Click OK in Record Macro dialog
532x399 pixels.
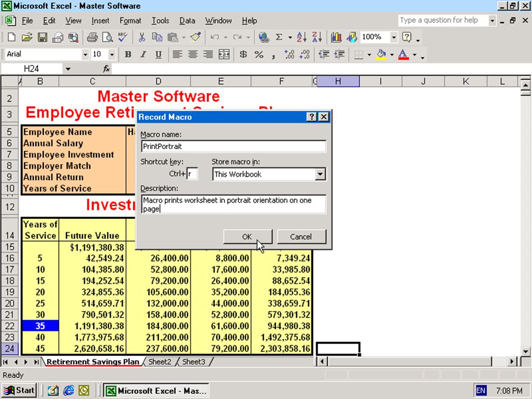[x=247, y=237]
